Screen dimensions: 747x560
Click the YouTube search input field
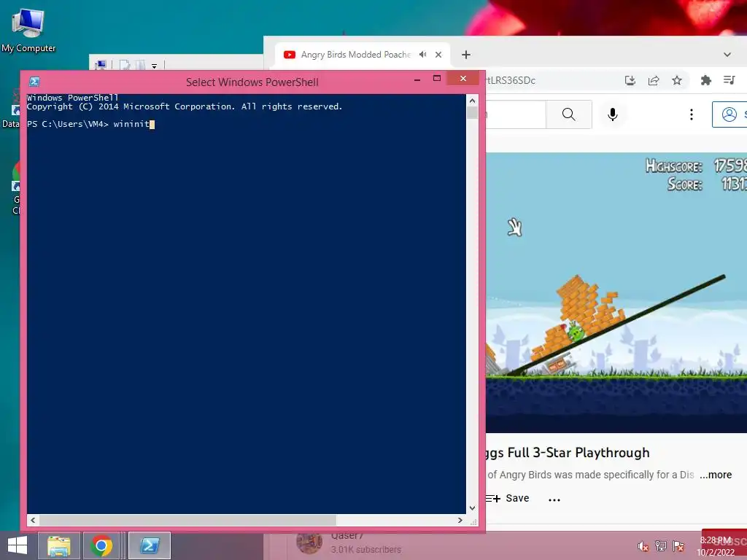point(516,114)
